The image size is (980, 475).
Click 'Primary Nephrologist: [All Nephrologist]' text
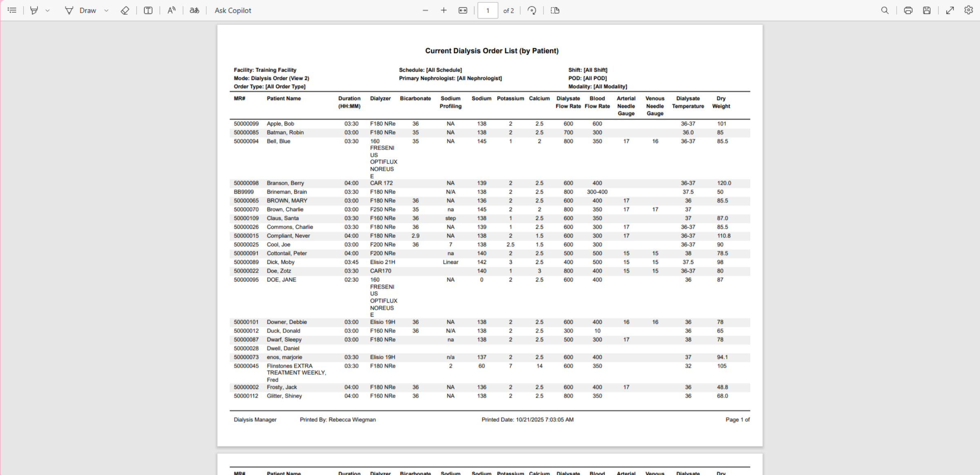[450, 78]
